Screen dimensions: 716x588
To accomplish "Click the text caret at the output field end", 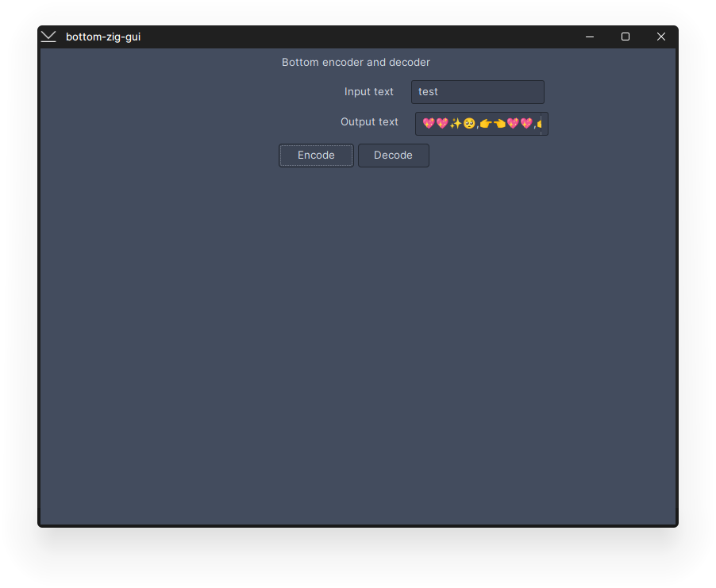I will pos(541,123).
